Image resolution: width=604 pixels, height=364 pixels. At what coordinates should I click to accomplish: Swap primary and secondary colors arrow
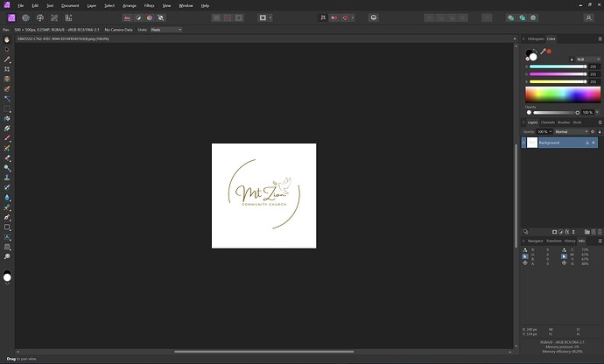[535, 51]
